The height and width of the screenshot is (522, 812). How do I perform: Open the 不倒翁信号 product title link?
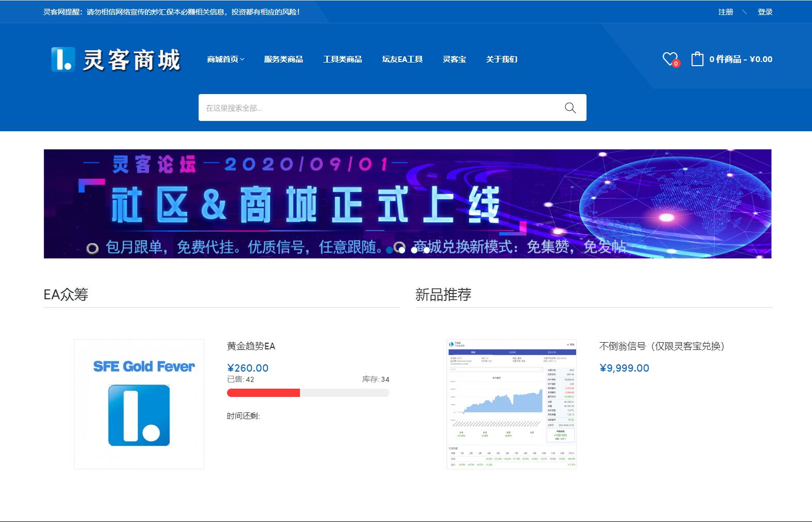(661, 346)
